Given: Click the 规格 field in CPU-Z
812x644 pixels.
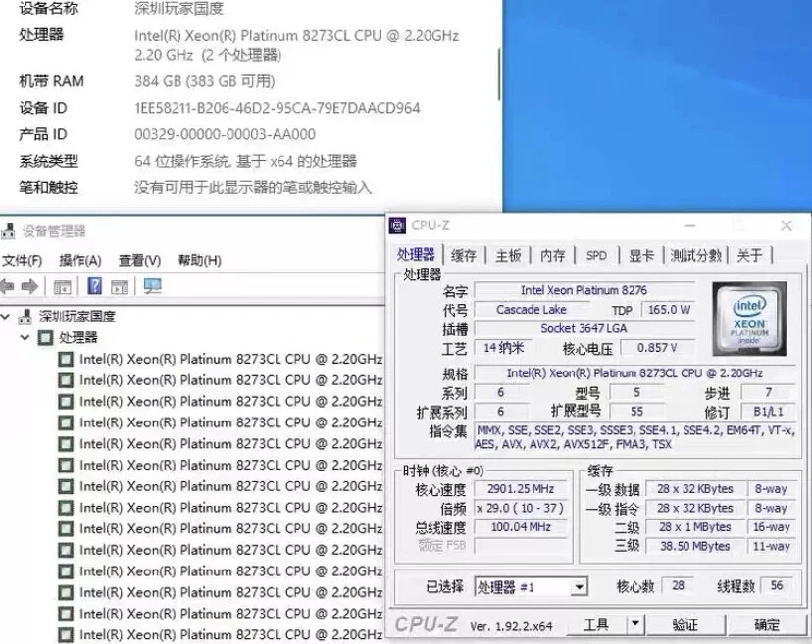Looking at the screenshot, I should (x=634, y=373).
